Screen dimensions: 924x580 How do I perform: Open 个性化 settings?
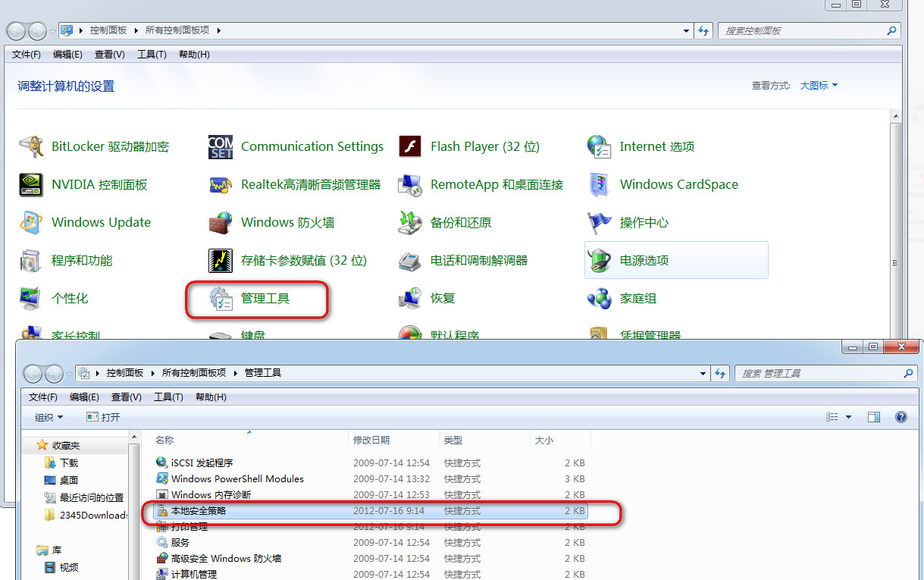coord(54,298)
